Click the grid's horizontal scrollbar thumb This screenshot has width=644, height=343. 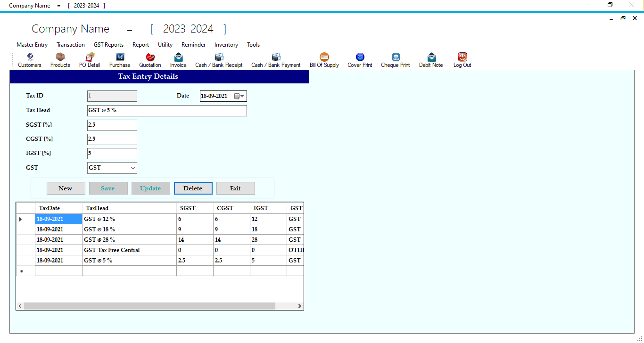pos(149,306)
